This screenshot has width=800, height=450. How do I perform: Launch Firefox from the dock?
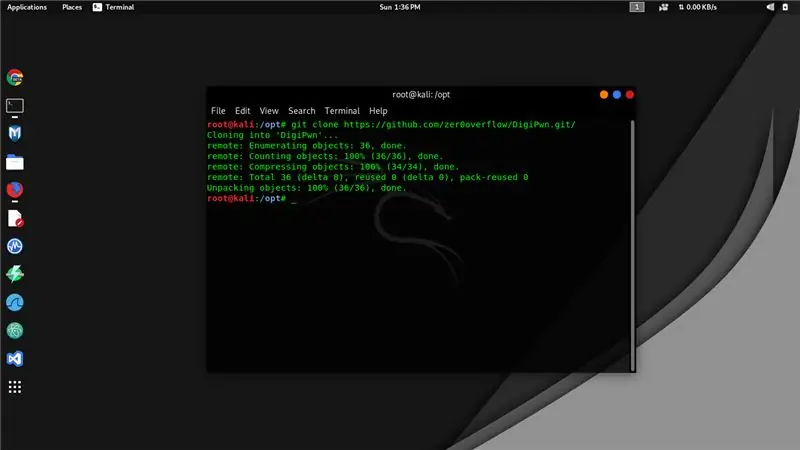pos(15,190)
